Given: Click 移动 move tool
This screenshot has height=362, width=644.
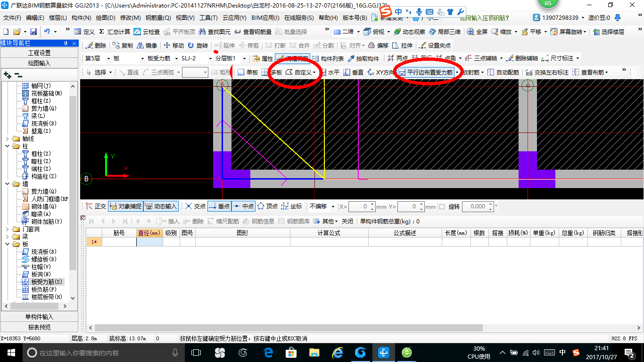Looking at the screenshot, I should [174, 45].
